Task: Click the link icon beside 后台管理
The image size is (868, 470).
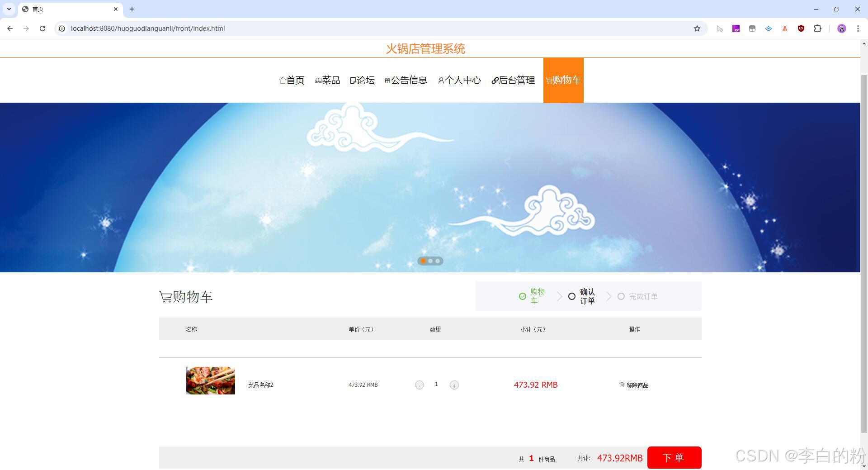Action: [x=495, y=81]
